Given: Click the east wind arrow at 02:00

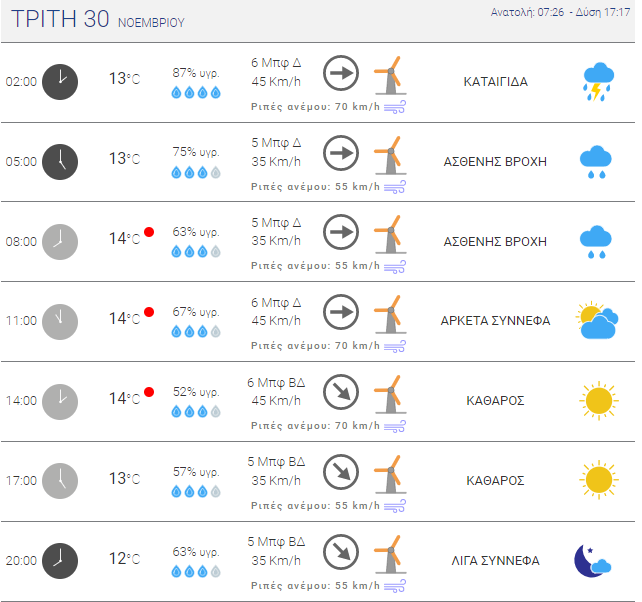Looking at the screenshot, I should 341,73.
